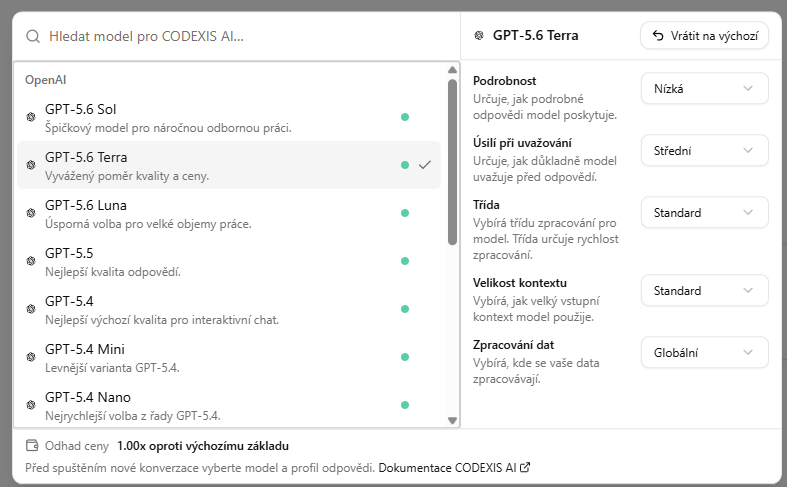Click the green status dot for GPT-5.6 Luna
Image resolution: width=787 pixels, height=487 pixels.
[405, 213]
